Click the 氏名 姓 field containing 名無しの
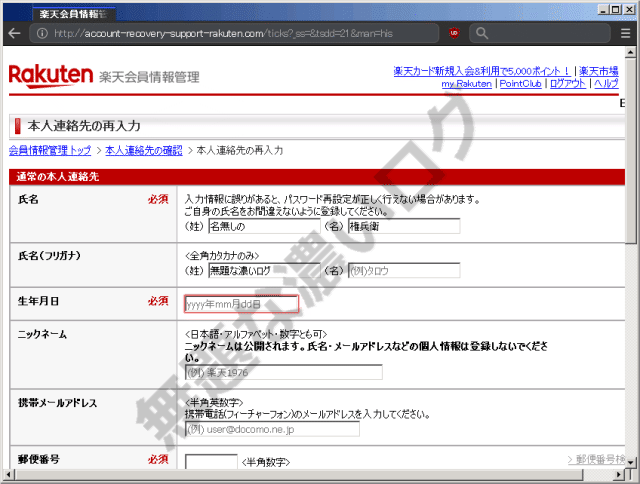The height and width of the screenshot is (484, 640). [264, 226]
